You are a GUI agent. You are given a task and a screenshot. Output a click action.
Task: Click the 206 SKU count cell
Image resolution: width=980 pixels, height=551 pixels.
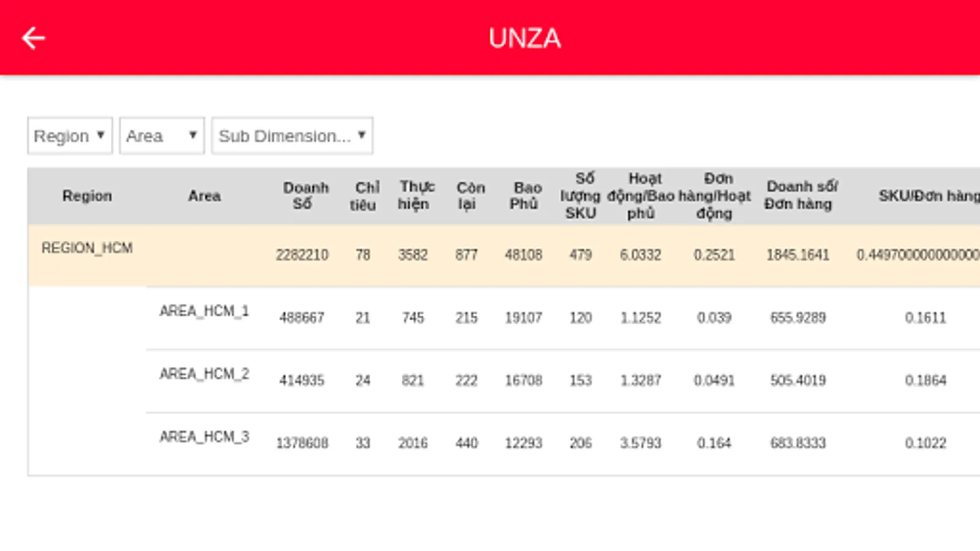[581, 443]
